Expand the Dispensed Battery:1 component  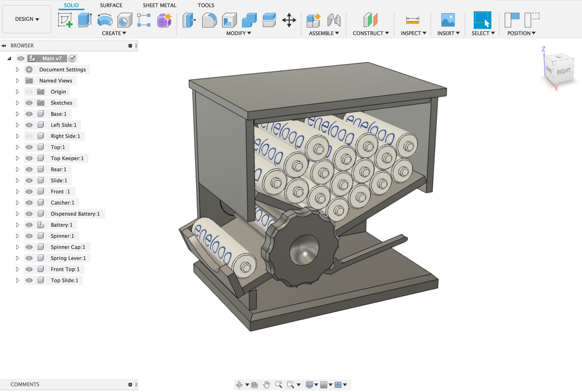[x=17, y=214]
